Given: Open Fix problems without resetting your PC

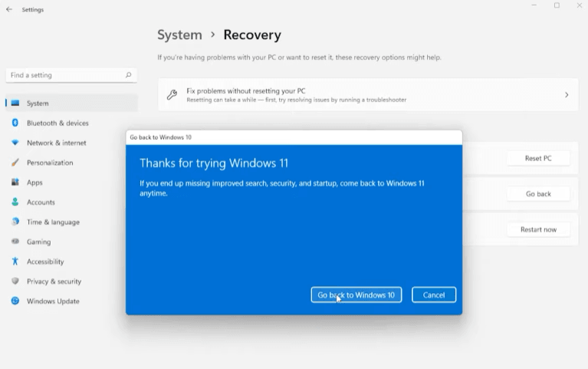Looking at the screenshot, I should pyautogui.click(x=368, y=95).
